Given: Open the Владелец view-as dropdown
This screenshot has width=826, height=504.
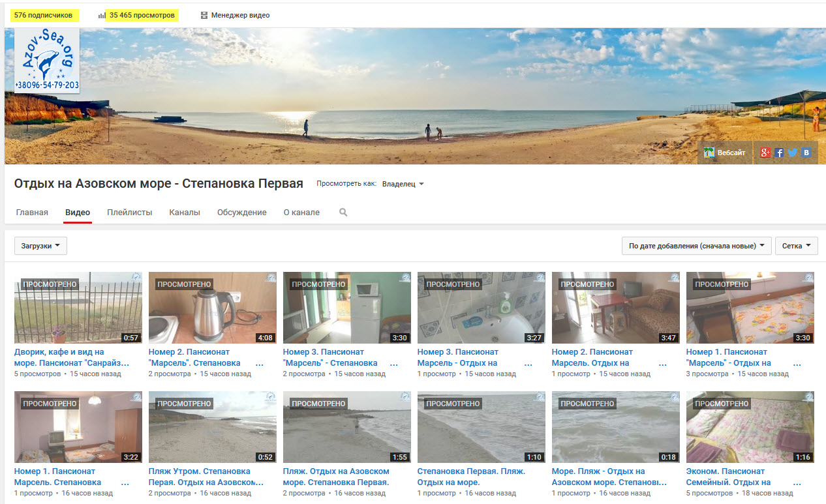Looking at the screenshot, I should coord(403,185).
